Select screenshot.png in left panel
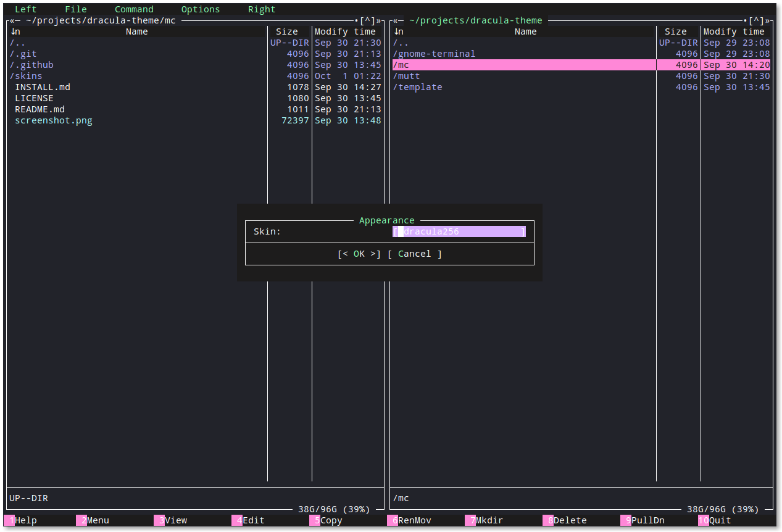Screen dimensions: 782x532 pos(54,120)
